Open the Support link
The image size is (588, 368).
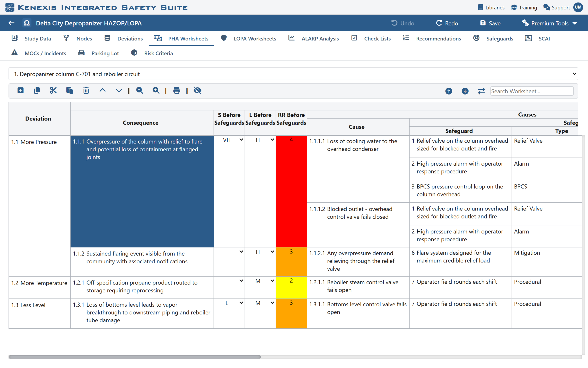click(x=556, y=8)
